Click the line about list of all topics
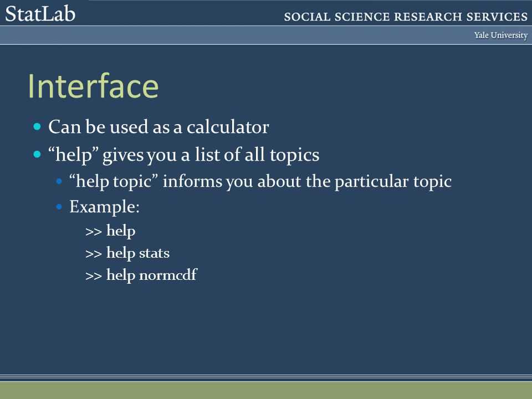Screen dimensions: 532x399 183,155
